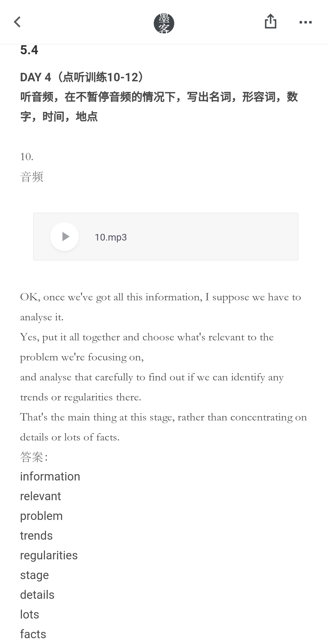The image size is (328, 644).
Task: Click the sentence starting OK, once we've
Action: click(x=161, y=307)
